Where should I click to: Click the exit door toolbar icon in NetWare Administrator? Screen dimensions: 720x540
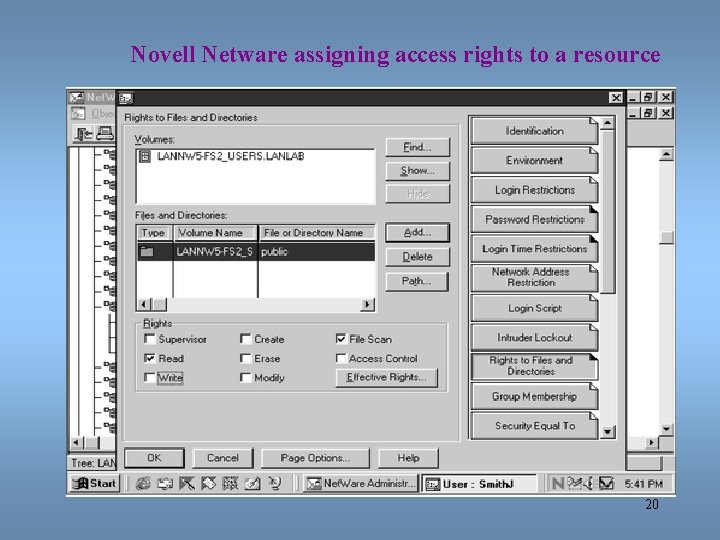point(83,134)
